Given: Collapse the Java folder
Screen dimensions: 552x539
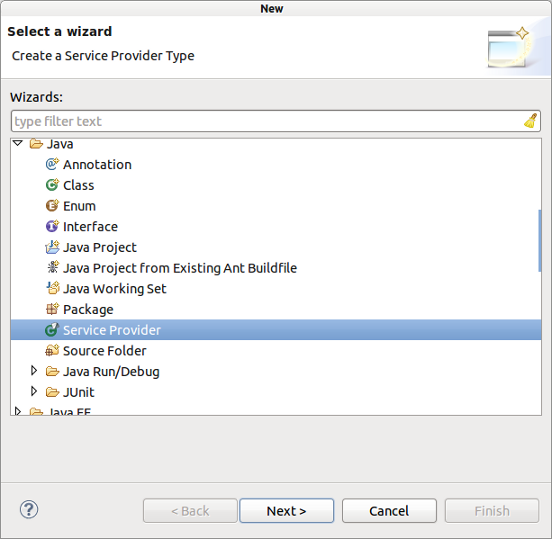Looking at the screenshot, I should point(18,143).
